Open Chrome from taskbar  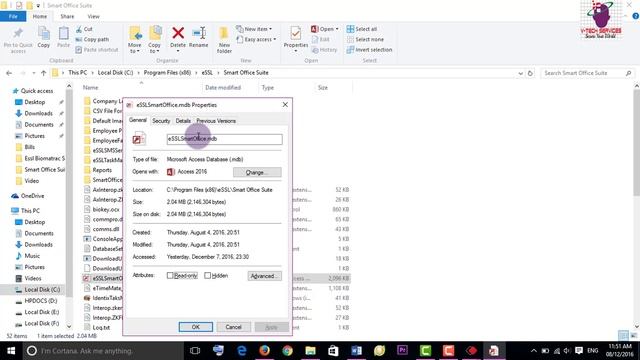[287, 351]
